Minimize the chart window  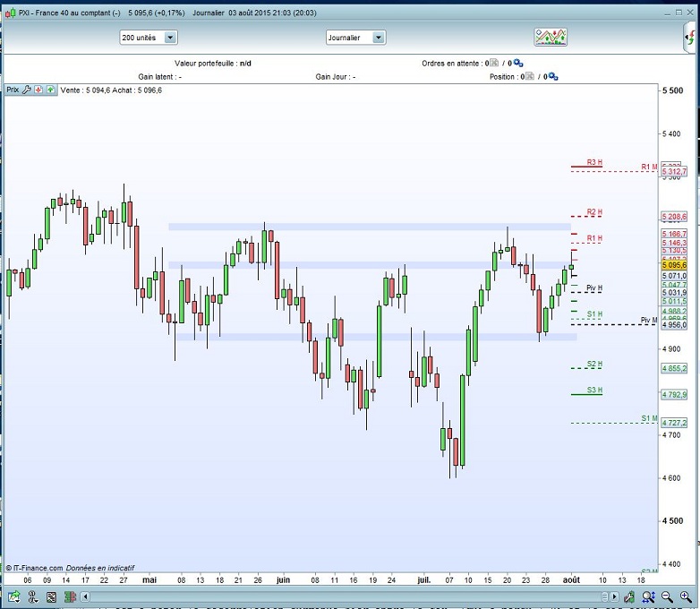(668, 13)
